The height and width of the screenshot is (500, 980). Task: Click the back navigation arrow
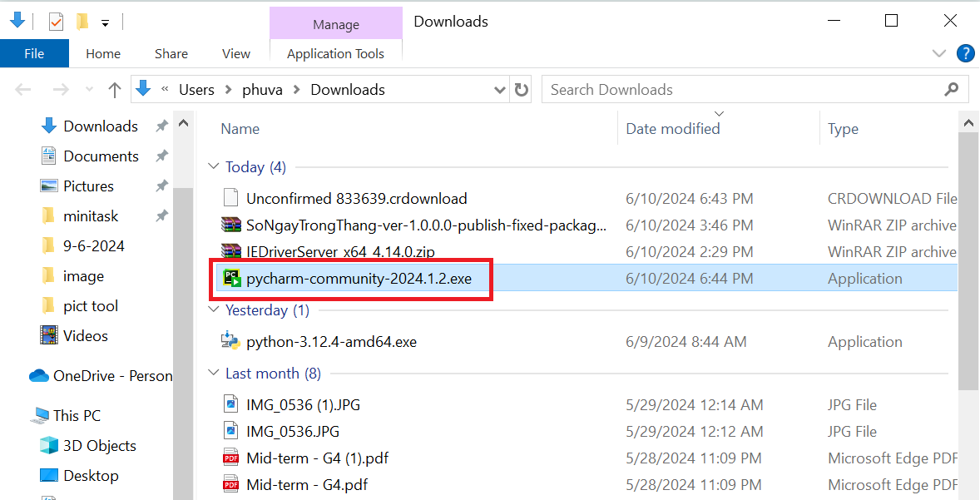22,89
